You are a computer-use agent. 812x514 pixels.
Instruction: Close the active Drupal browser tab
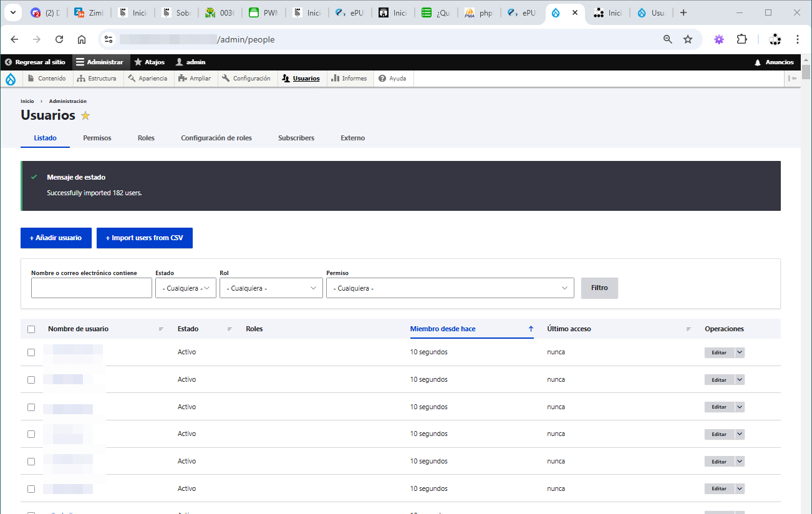(574, 12)
